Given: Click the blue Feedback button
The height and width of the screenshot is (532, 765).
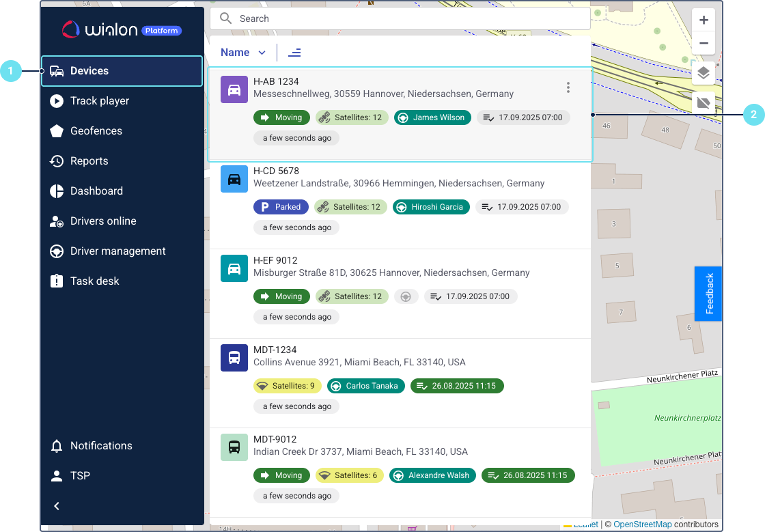Looking at the screenshot, I should point(708,294).
